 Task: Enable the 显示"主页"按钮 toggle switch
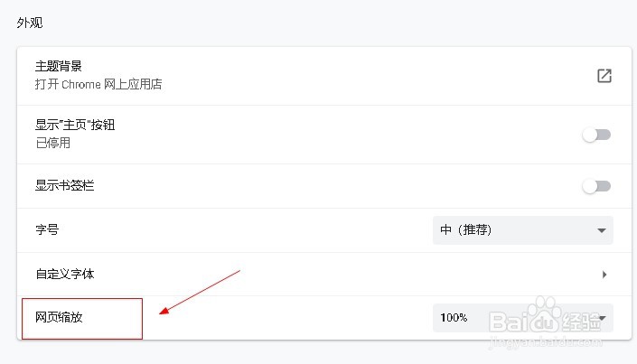click(596, 135)
